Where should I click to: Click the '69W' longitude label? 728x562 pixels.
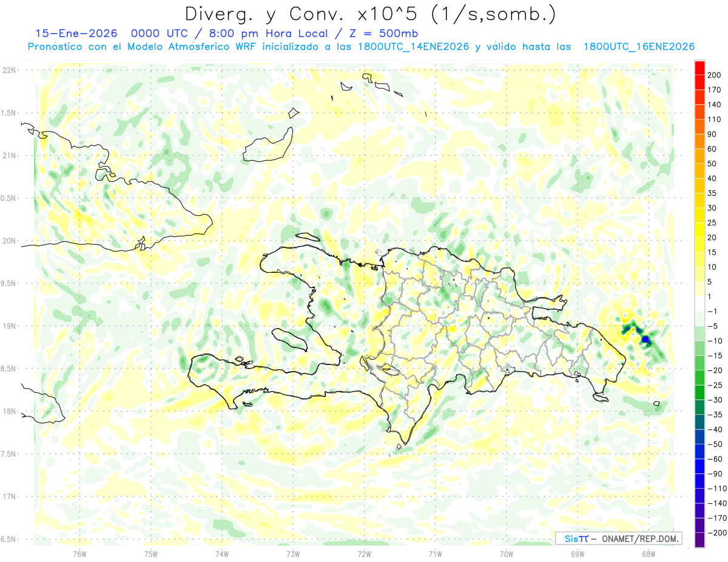(577, 554)
